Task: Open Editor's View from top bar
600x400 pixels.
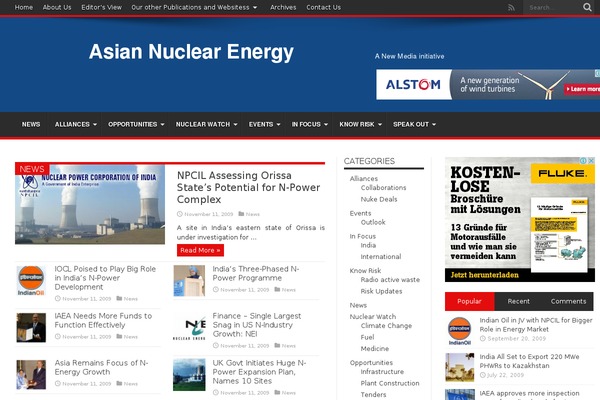Action: point(101,7)
